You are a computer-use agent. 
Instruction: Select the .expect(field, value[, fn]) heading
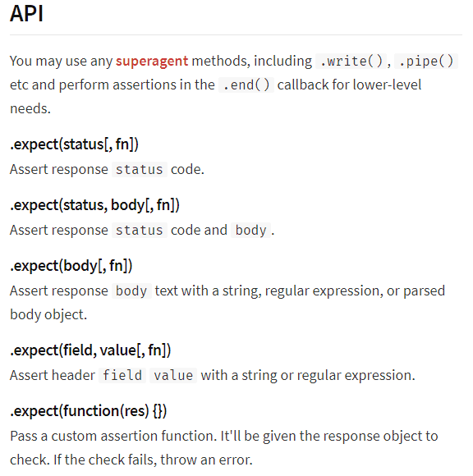pyautogui.click(x=90, y=350)
